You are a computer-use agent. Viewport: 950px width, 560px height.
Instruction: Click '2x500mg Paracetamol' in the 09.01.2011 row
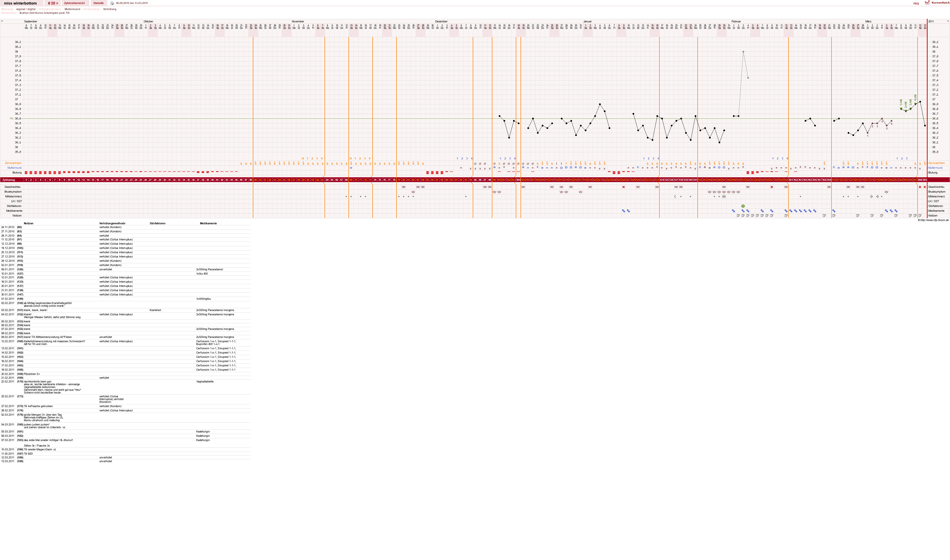210,269
